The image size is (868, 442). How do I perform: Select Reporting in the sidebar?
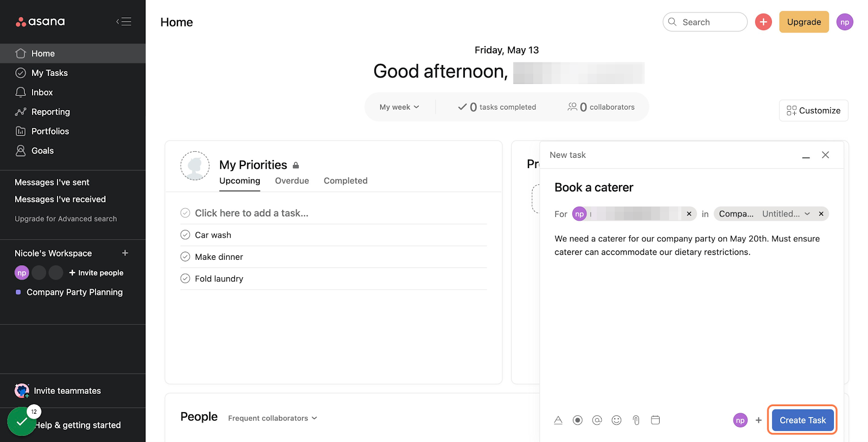[49, 111]
